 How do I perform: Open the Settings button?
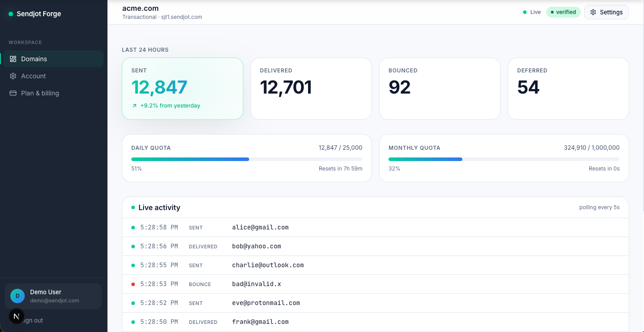click(x=606, y=12)
